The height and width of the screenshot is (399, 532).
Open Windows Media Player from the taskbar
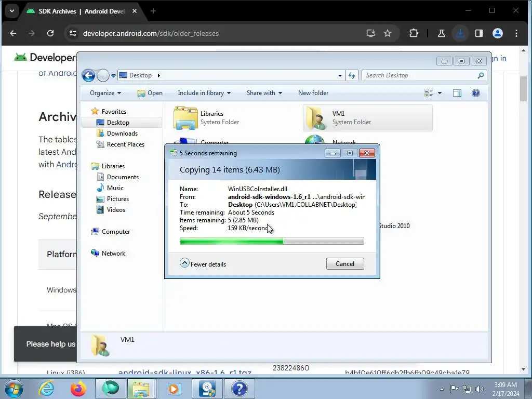tap(174, 389)
